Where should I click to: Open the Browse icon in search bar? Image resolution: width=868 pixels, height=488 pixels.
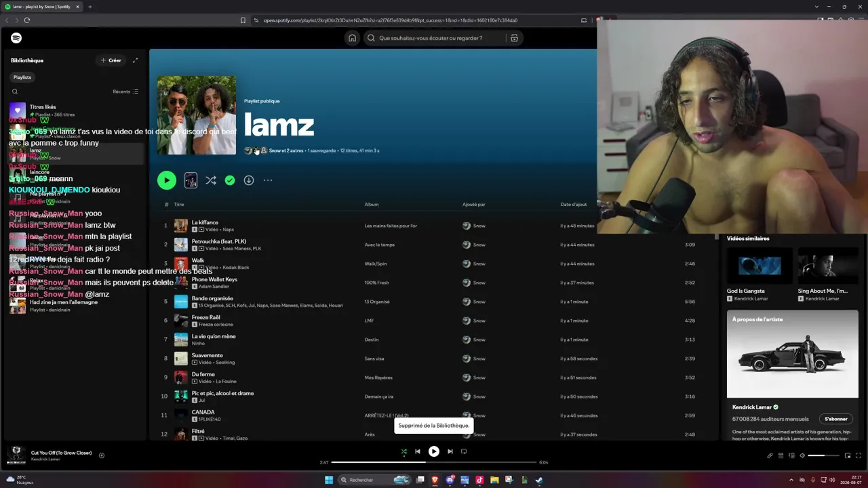(514, 38)
